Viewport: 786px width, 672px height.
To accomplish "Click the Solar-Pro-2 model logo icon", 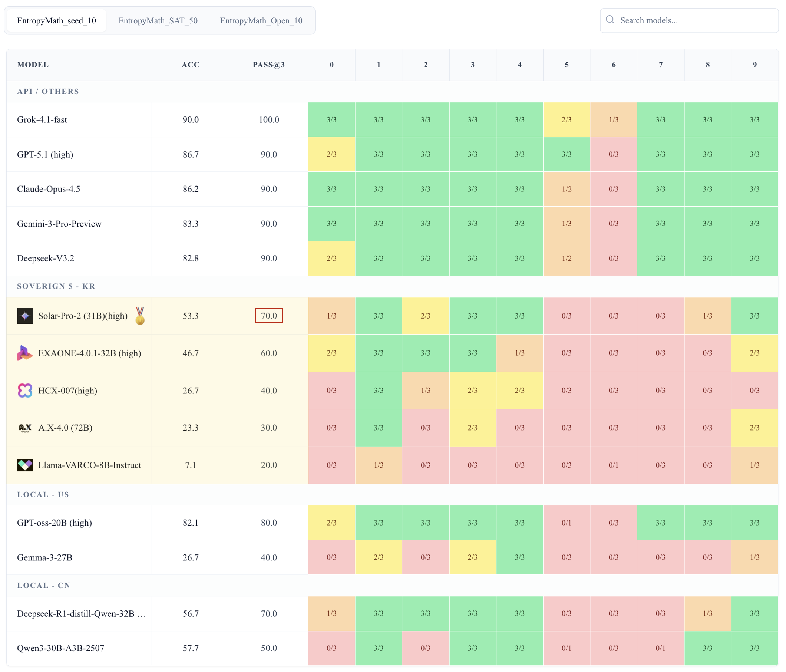I will click(25, 316).
